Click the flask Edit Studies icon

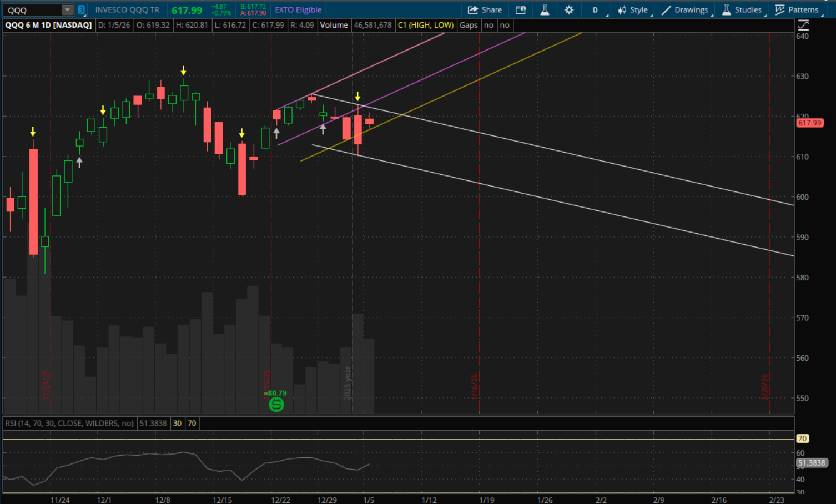[x=545, y=10]
